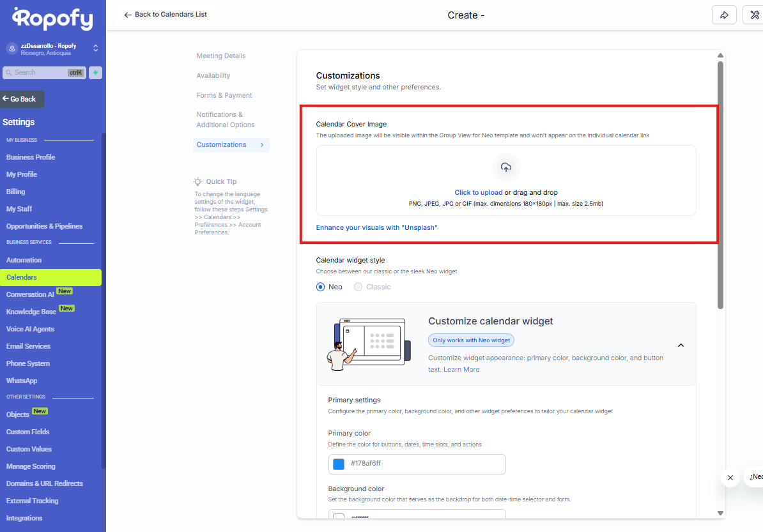
Task: Collapse the Customize calendar widget section
Action: pos(681,345)
